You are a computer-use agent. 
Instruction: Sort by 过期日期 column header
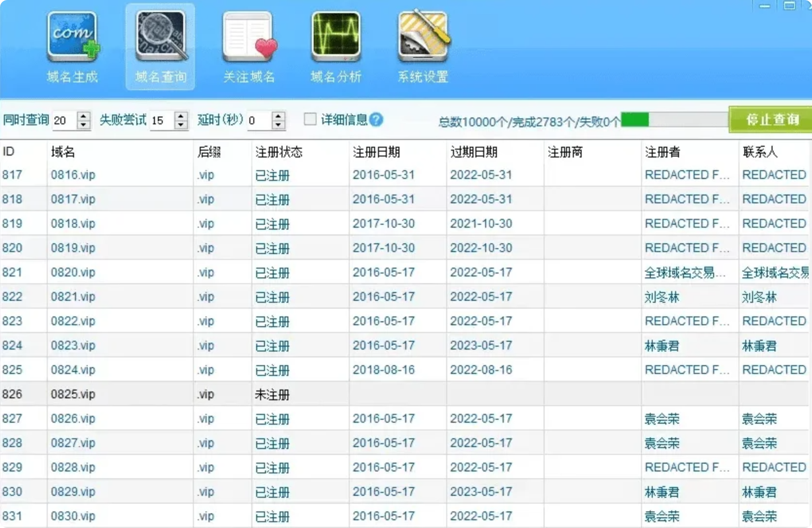[x=473, y=152]
